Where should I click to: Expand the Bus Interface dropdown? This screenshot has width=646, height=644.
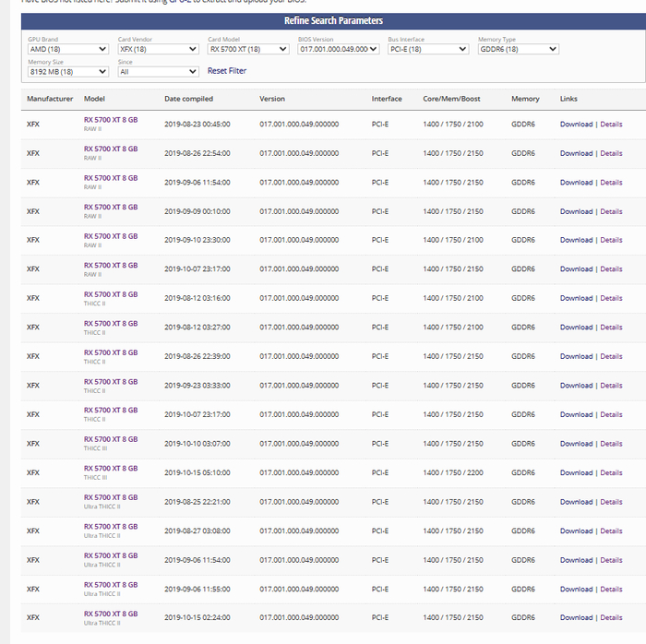pos(428,49)
